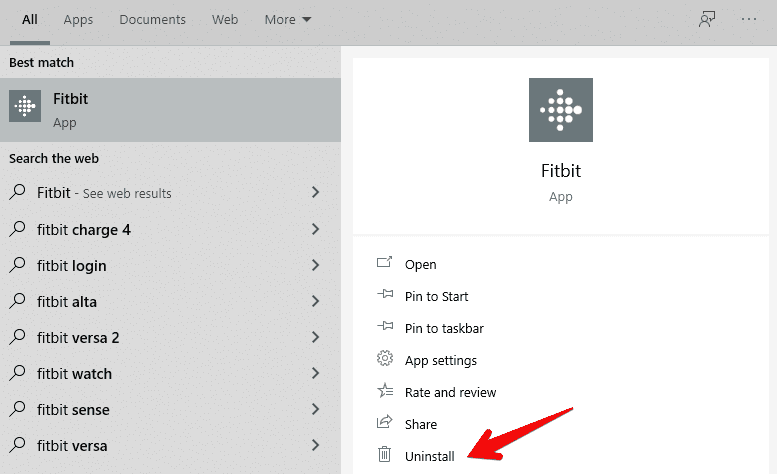Click the Share arrow icon
The height and width of the screenshot is (474, 777).
385,421
